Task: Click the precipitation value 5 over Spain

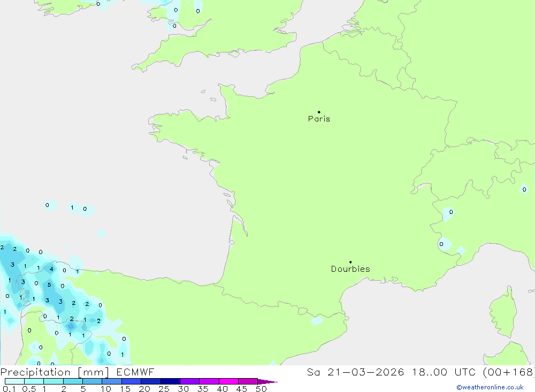Action: [49, 285]
